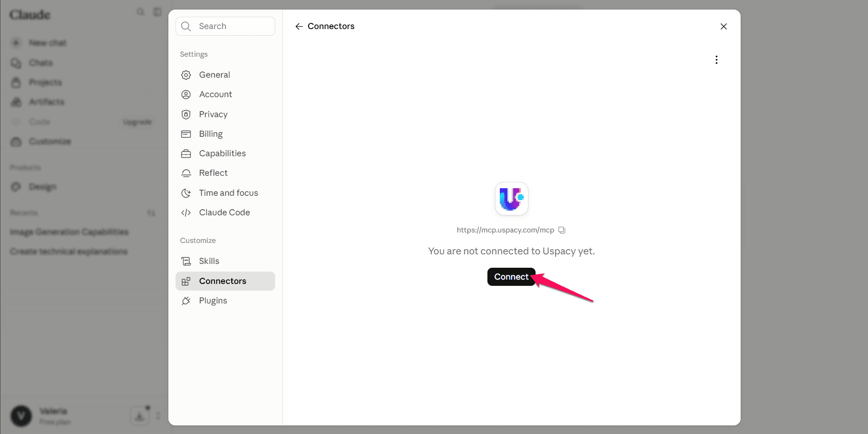This screenshot has height=434, width=868.
Task: Click the copy URL icon beside mcp.uspacy.com
Action: pyautogui.click(x=562, y=230)
